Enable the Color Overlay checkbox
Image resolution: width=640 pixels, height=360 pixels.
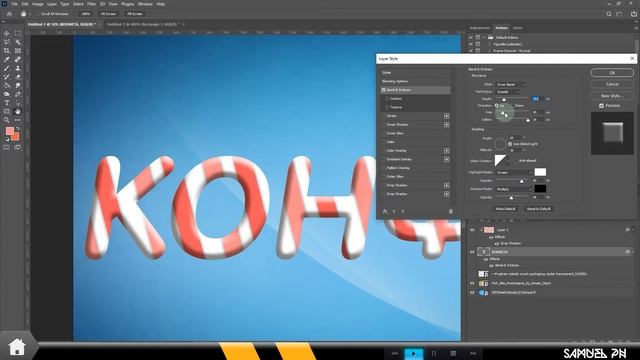point(384,151)
